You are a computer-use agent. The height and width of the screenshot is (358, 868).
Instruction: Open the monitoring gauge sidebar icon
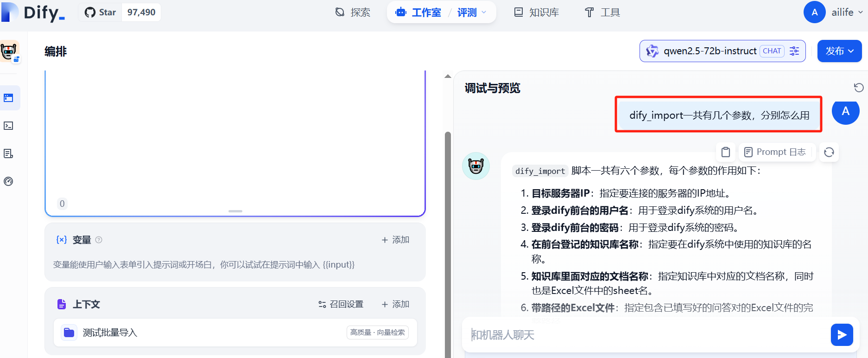point(8,181)
